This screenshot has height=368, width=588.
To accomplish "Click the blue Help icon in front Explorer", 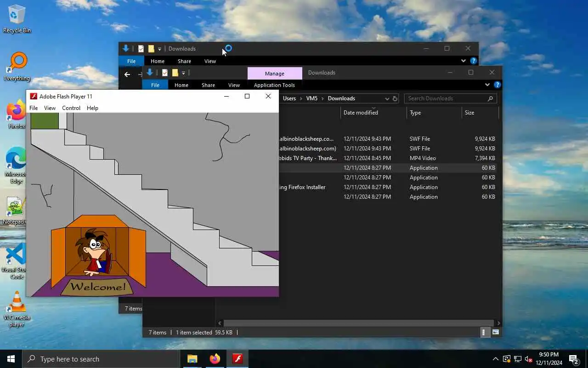I will coord(497,85).
